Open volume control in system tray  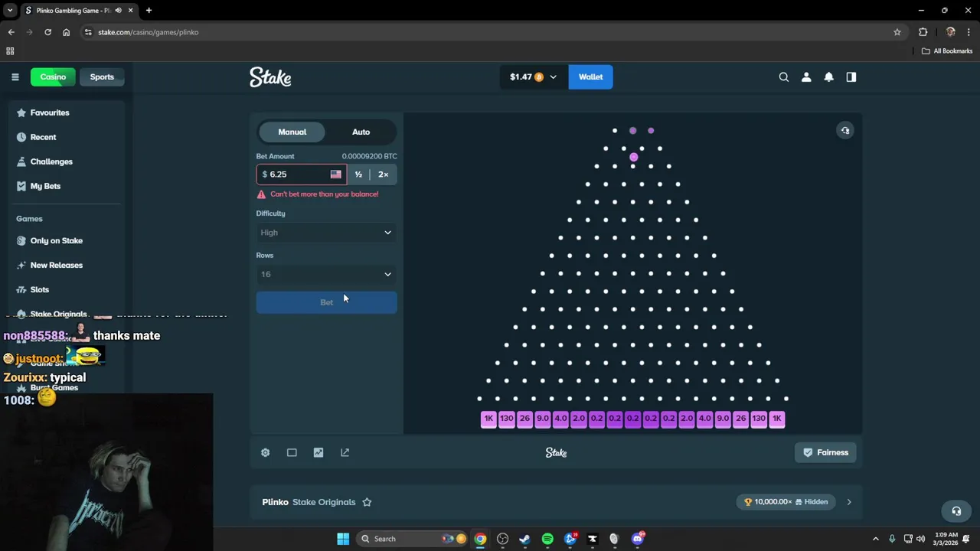pyautogui.click(x=920, y=539)
